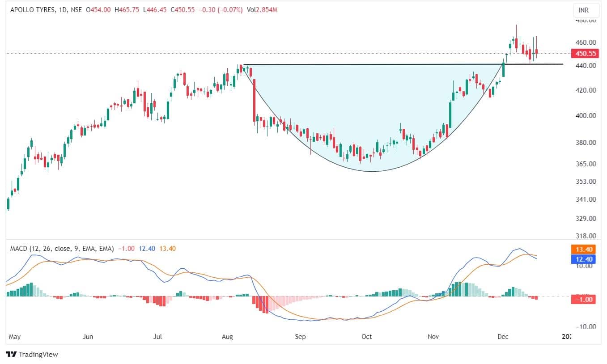Click the May label on time axis

(16, 336)
